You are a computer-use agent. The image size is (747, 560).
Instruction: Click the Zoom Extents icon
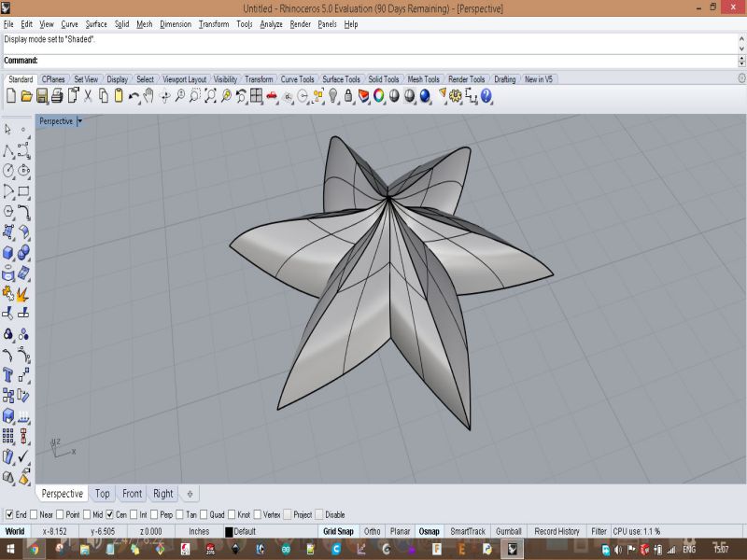pyautogui.click(x=210, y=96)
